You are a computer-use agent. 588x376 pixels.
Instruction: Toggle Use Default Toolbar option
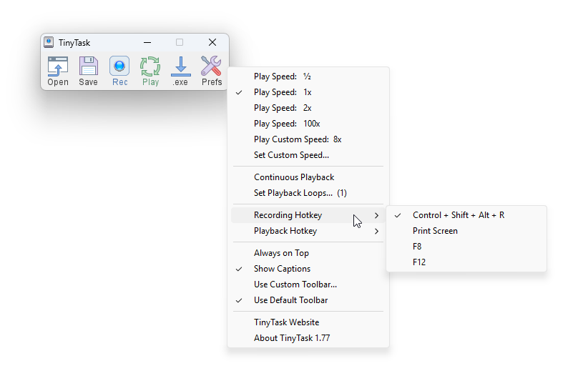coord(308,300)
